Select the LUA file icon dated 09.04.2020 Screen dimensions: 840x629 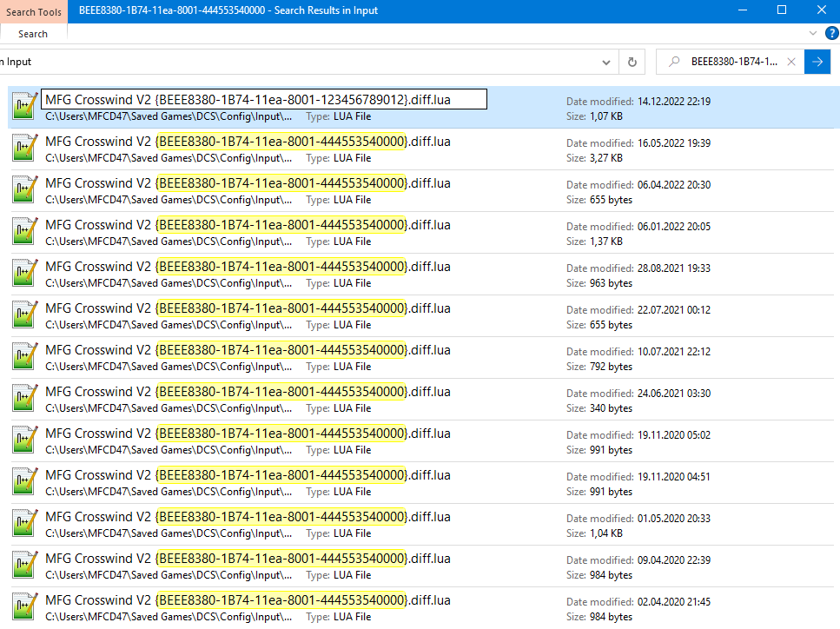pyautogui.click(x=24, y=566)
